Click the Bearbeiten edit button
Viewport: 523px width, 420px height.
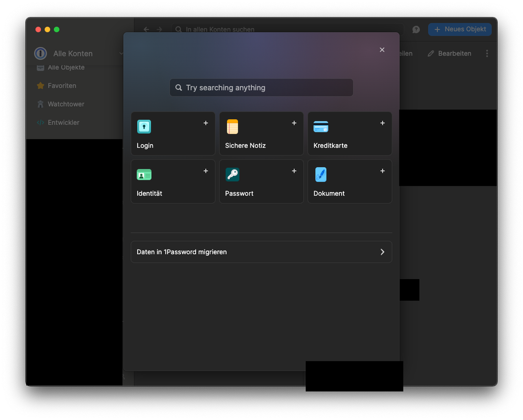449,53
